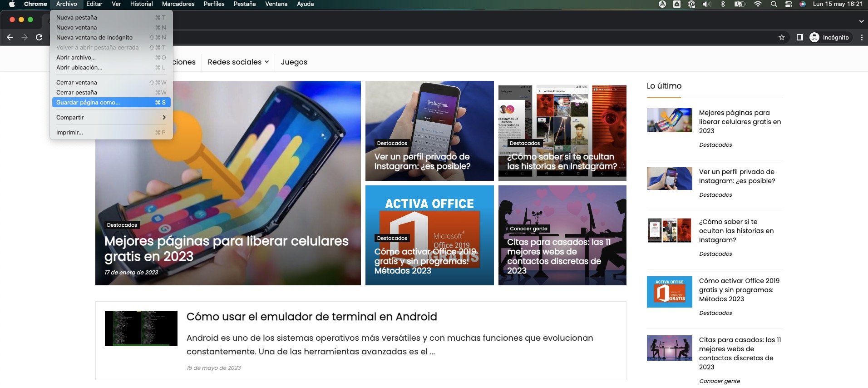The height and width of the screenshot is (388, 868).
Task: Open the Historial menu
Action: (141, 4)
